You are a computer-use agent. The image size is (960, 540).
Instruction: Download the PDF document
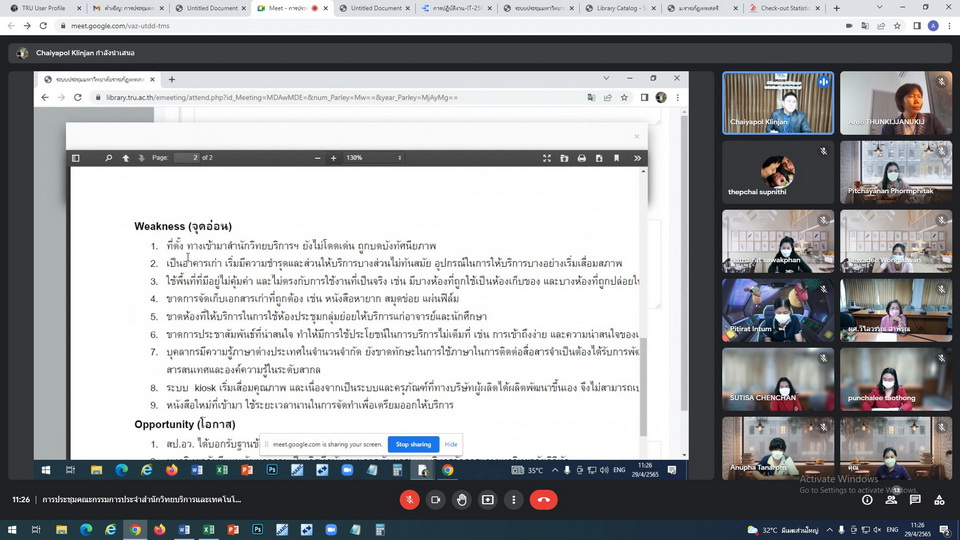[599, 158]
